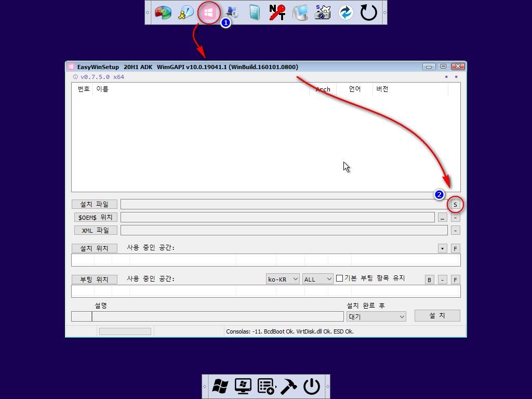Expand the 대기 after-install dropdown
The height and width of the screenshot is (399, 532).
(376, 316)
